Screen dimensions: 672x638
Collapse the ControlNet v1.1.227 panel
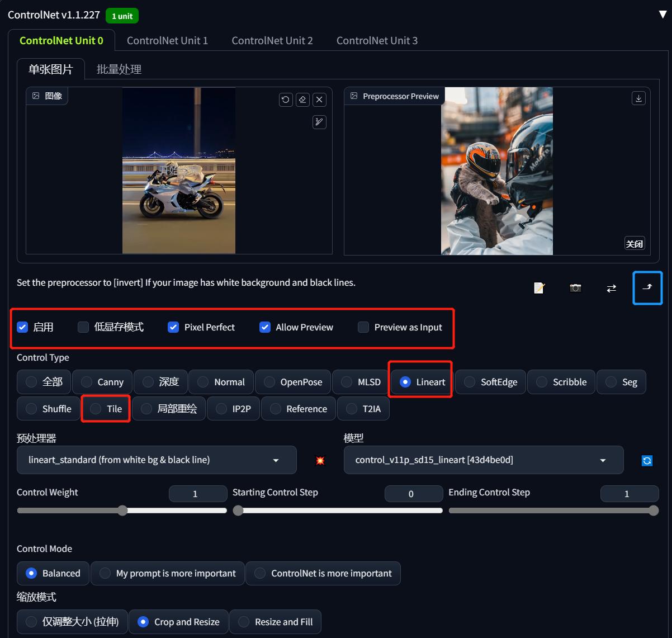[x=662, y=15]
